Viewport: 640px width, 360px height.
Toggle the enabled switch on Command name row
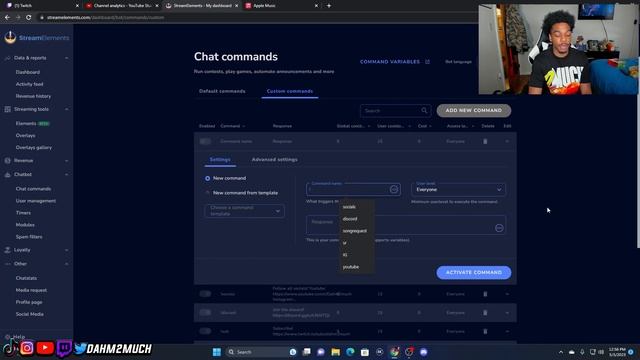point(205,141)
